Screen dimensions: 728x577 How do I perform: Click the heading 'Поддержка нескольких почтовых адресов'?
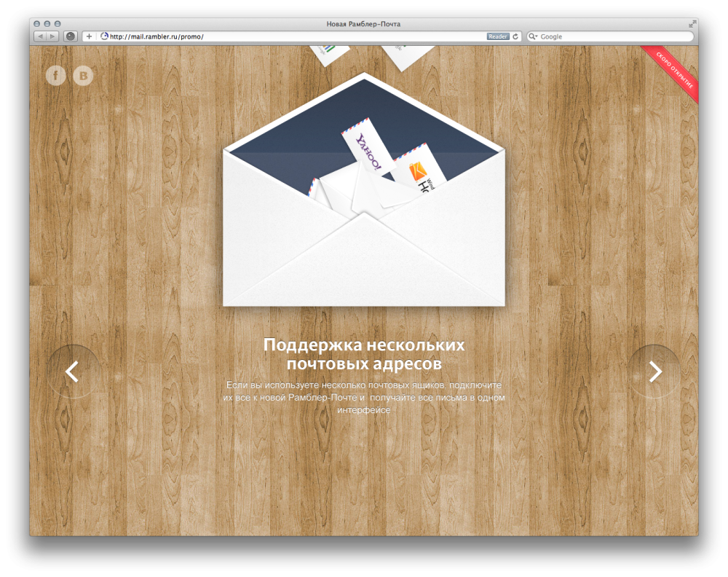[x=364, y=354]
